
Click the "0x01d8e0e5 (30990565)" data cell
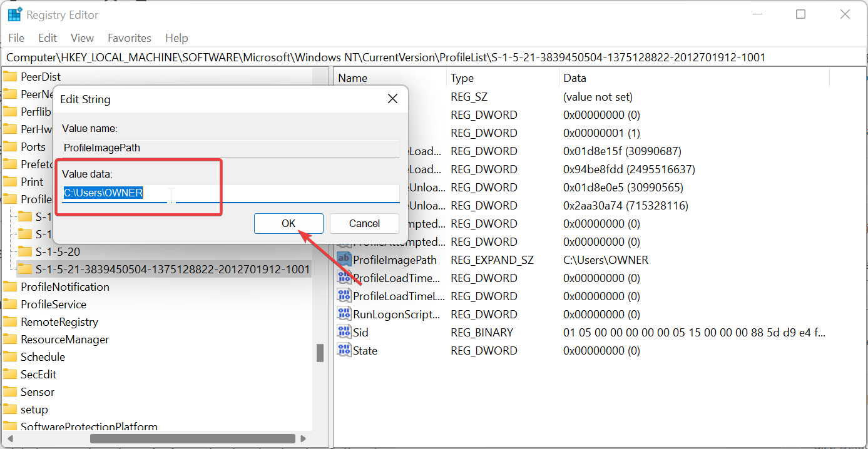[x=623, y=188]
